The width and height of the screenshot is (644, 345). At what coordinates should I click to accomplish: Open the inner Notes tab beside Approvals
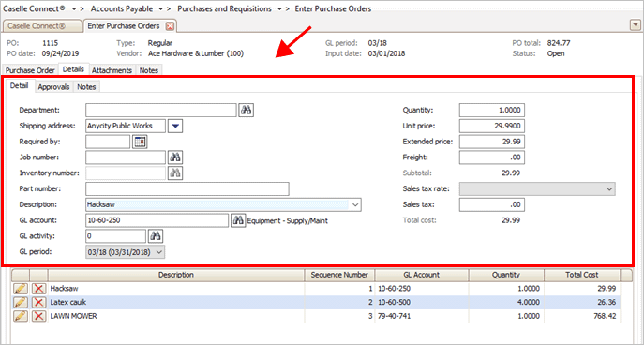86,87
